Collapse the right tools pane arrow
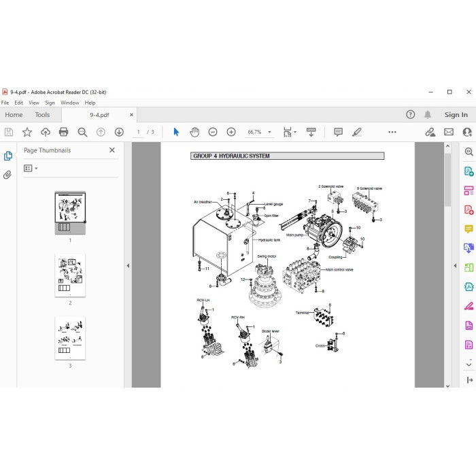The image size is (476, 476). (x=455, y=266)
